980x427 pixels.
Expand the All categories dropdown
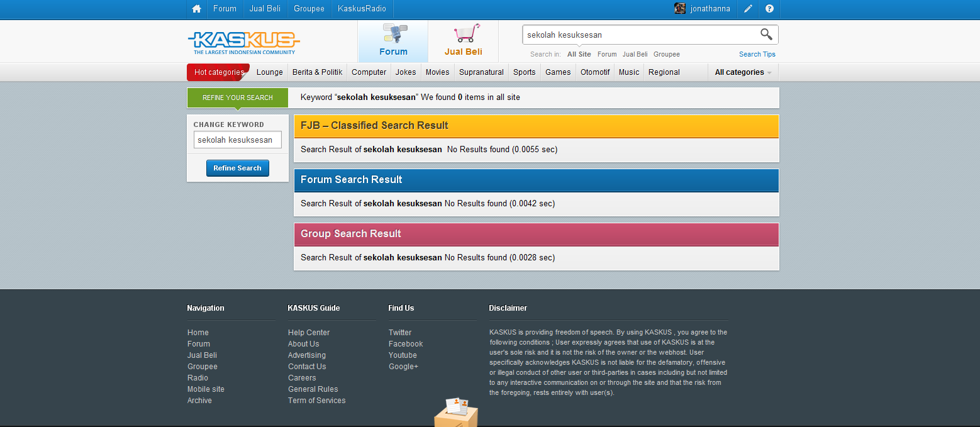click(743, 72)
